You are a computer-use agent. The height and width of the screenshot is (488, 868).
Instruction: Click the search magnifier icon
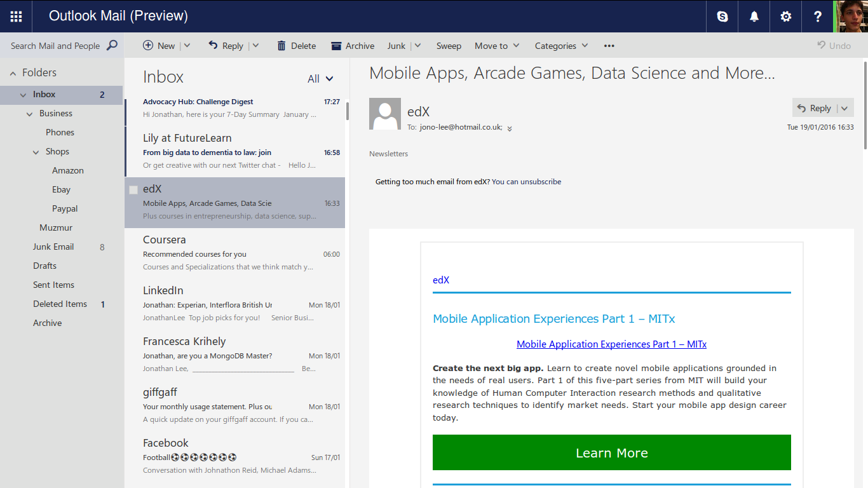pos(112,46)
